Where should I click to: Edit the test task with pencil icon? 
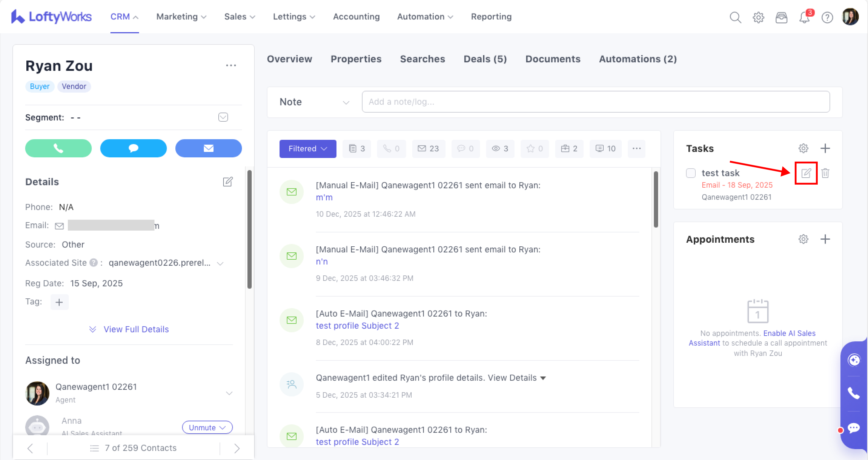[x=806, y=173]
